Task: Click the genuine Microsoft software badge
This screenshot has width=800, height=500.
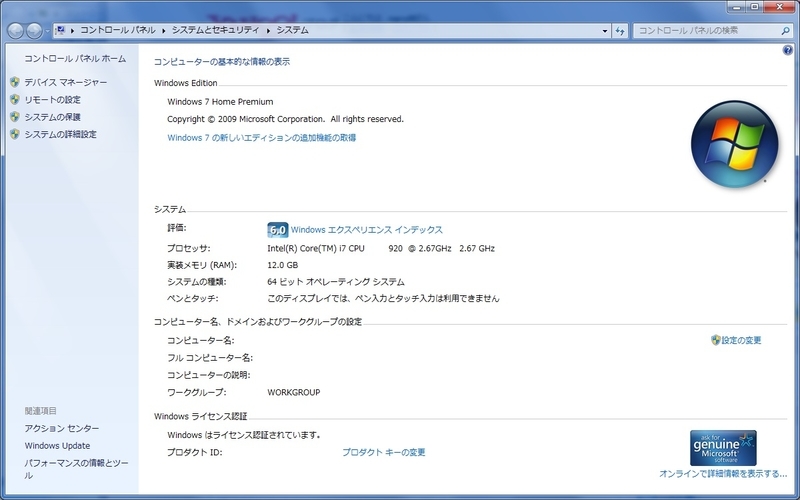Action: coord(723,447)
